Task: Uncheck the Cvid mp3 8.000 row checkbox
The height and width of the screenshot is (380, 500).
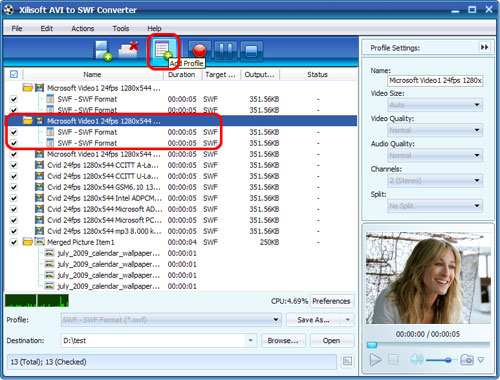Action: point(14,231)
